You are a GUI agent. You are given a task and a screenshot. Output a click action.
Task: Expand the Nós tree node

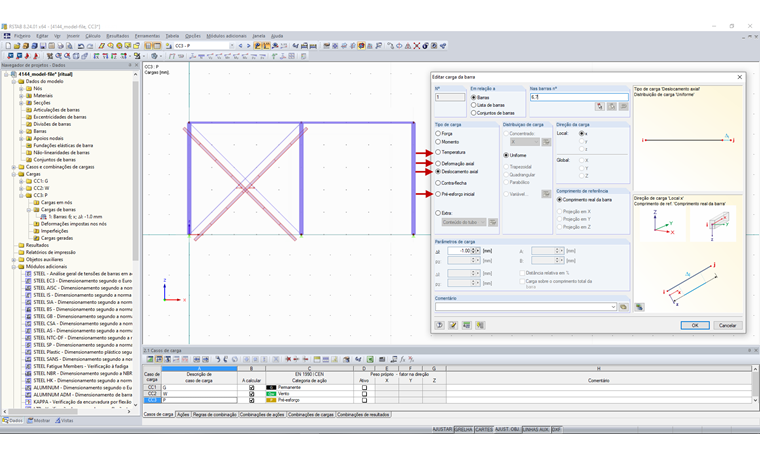point(21,89)
